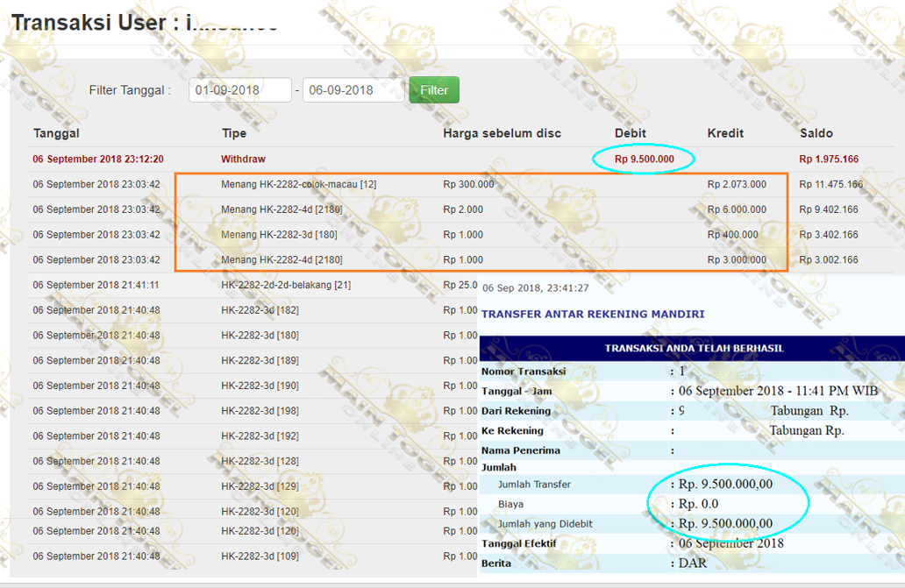This screenshot has height=588, width=905.
Task: Click the Harga sebelum disc column header
Action: coord(502,133)
